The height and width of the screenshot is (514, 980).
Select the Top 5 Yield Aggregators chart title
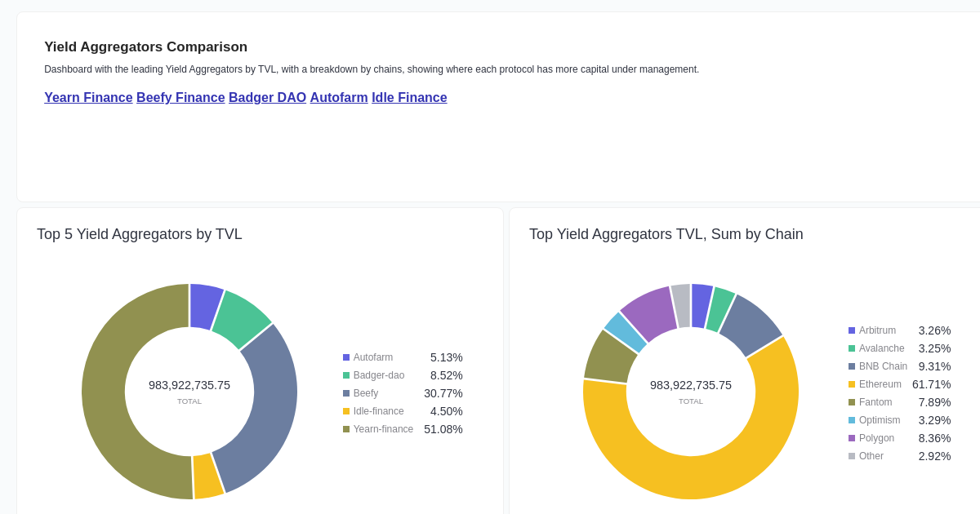[140, 234]
